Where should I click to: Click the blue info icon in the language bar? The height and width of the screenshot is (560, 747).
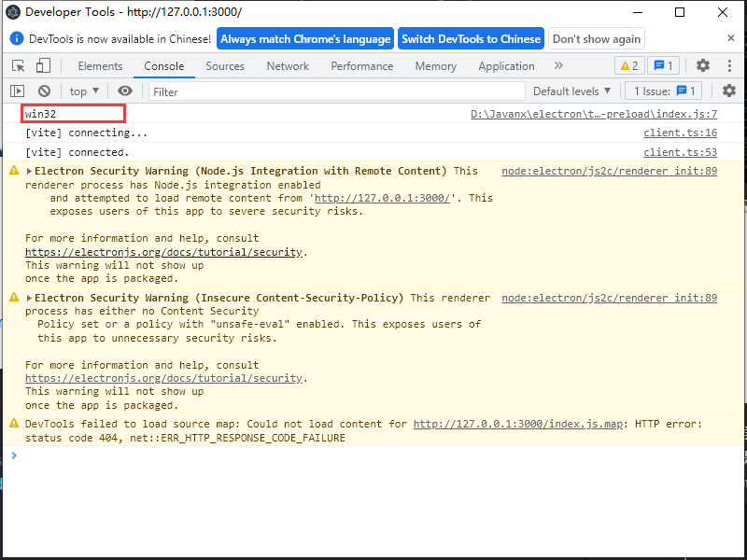tap(17, 38)
